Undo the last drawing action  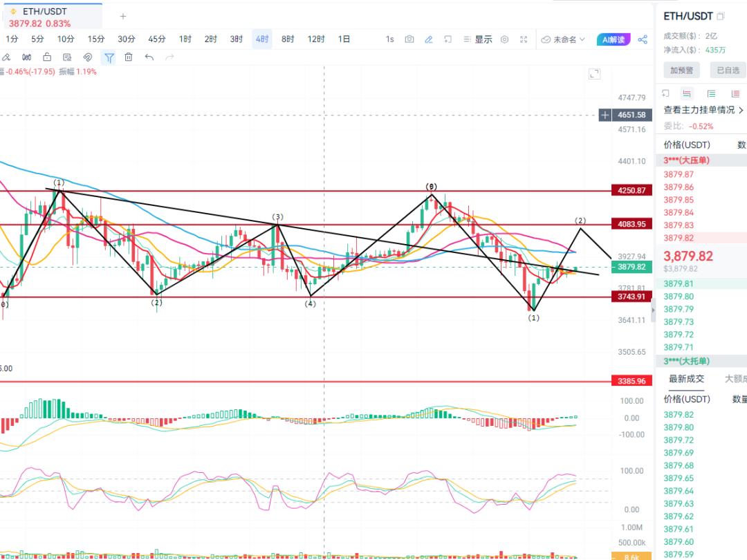coord(149,57)
